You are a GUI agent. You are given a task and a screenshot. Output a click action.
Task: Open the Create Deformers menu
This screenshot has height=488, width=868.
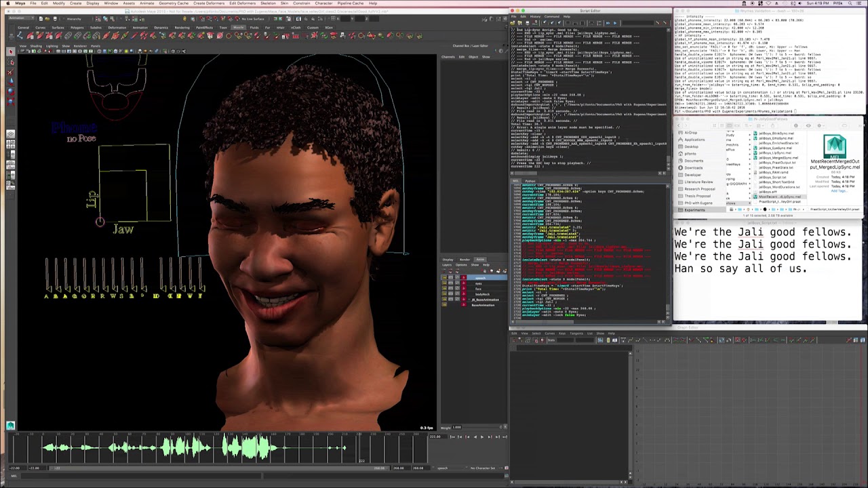tap(209, 3)
